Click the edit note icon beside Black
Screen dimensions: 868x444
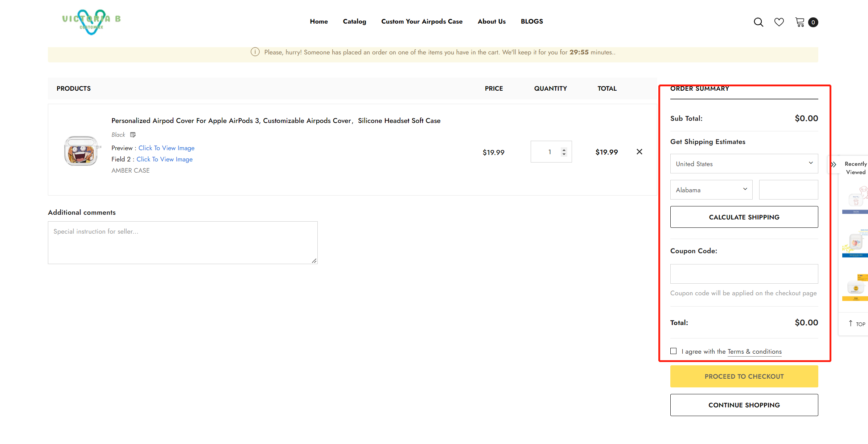coord(133,135)
